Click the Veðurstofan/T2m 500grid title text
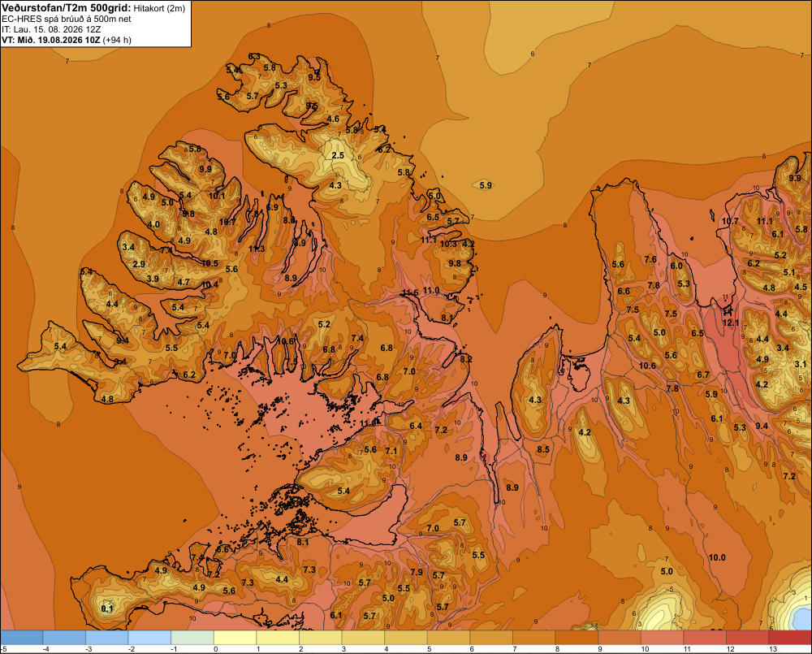 [x=67, y=8]
